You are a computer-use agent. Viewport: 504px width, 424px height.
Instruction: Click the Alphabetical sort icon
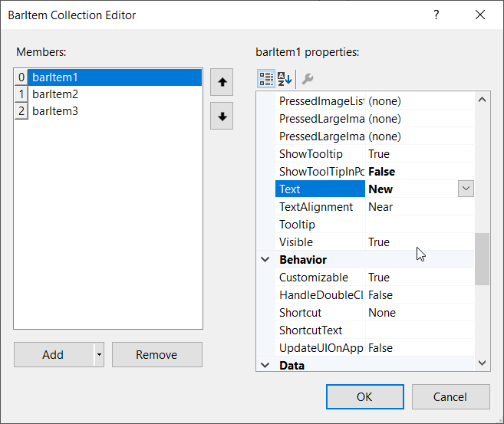[x=285, y=78]
